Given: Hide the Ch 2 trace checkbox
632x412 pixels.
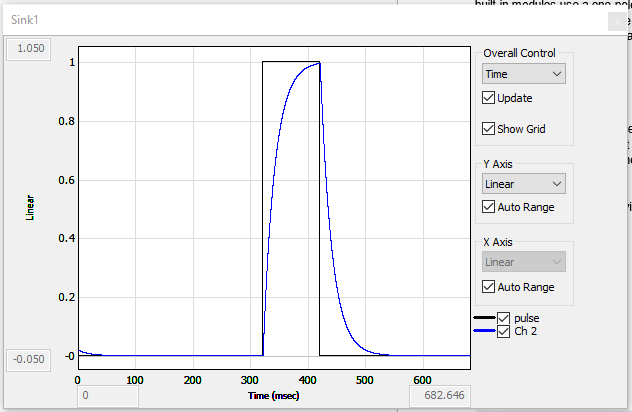Looking at the screenshot, I should point(503,331).
